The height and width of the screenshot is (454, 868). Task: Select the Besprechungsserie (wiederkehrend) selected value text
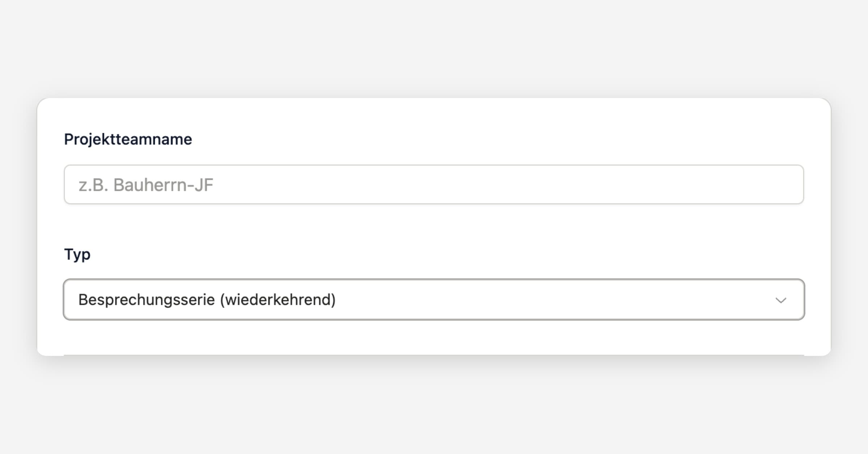pos(207,300)
